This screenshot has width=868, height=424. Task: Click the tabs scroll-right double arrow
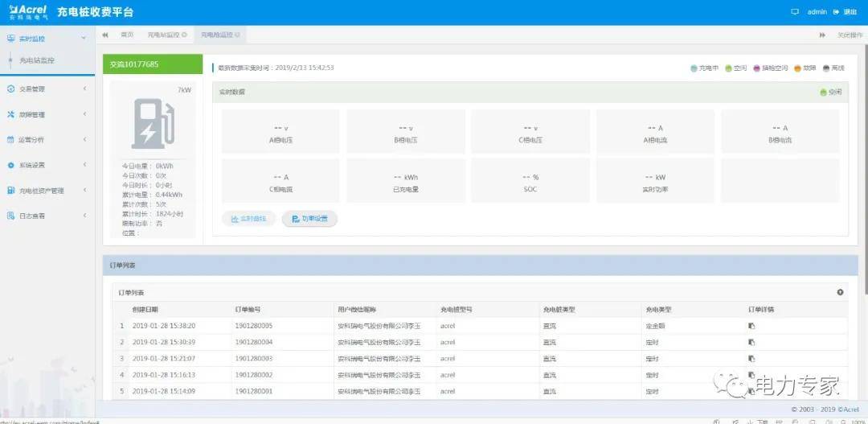coord(822,35)
